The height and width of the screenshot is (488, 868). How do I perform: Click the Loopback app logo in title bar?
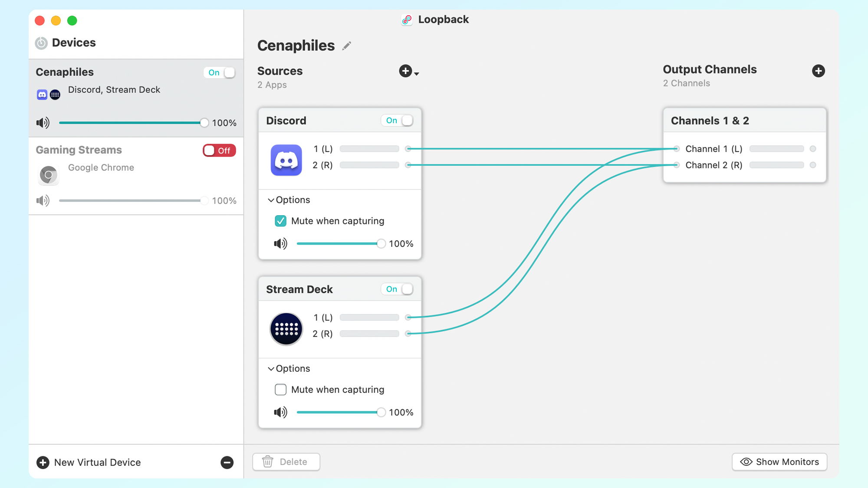click(407, 20)
